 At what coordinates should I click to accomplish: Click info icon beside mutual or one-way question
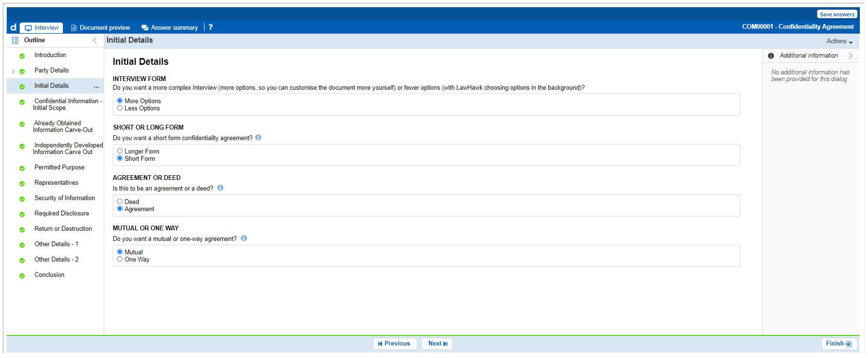[244, 239]
